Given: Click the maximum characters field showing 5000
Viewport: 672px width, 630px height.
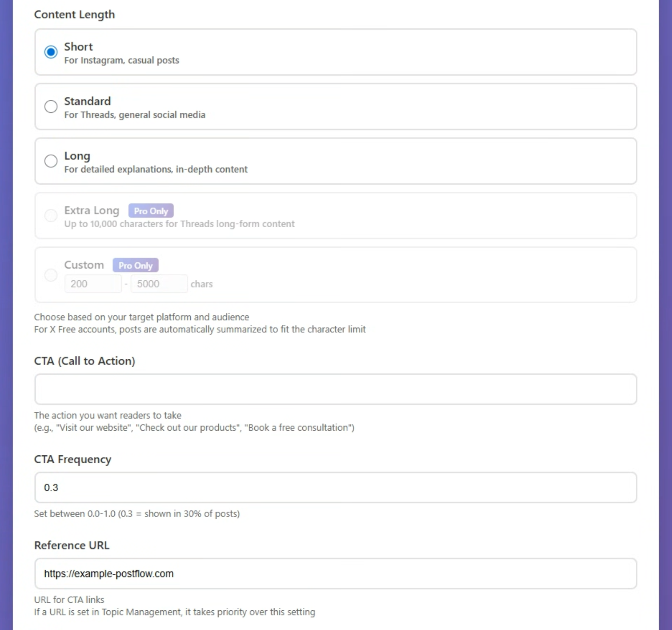Looking at the screenshot, I should 159,283.
